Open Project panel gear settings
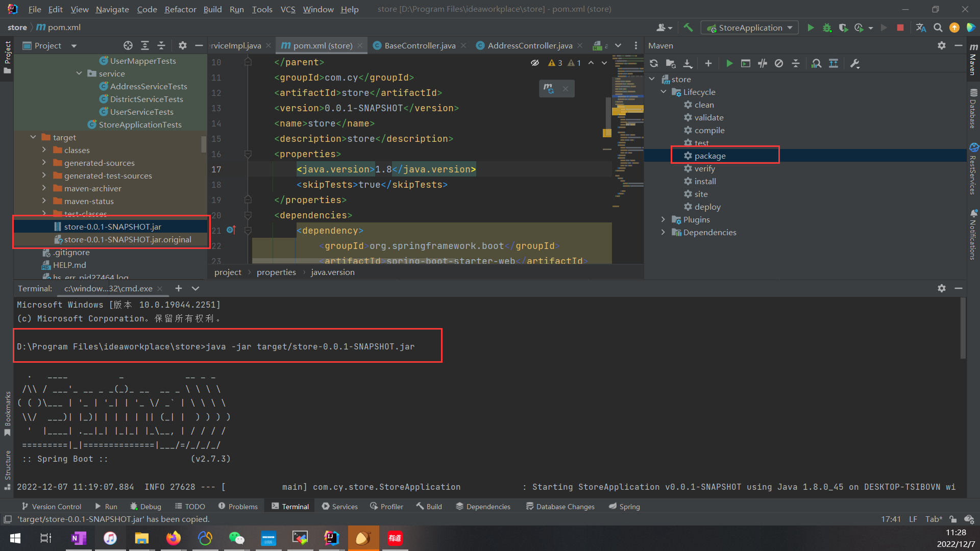Image resolution: width=980 pixels, height=551 pixels. tap(183, 45)
